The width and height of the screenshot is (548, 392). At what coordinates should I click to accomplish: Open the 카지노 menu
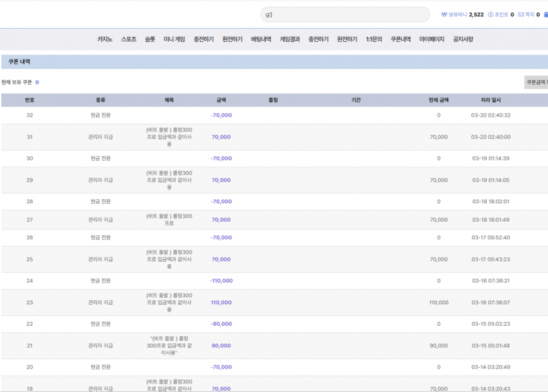105,39
